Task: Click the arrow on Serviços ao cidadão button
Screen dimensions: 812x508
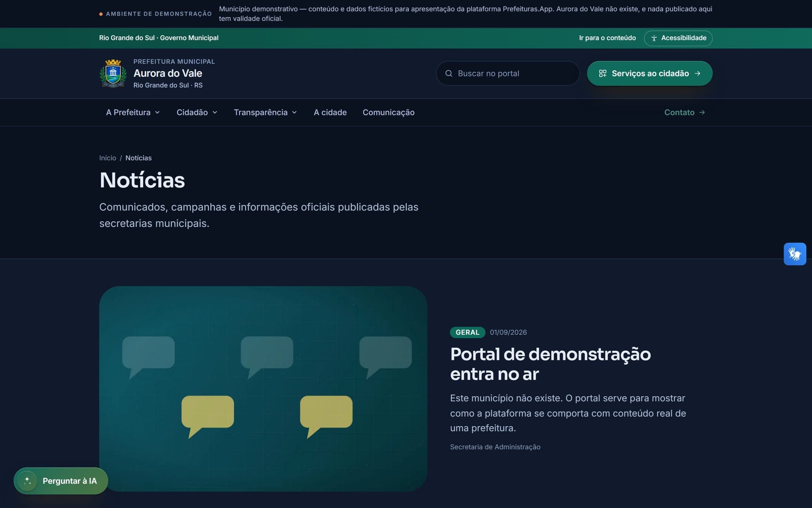Action: pyautogui.click(x=698, y=74)
